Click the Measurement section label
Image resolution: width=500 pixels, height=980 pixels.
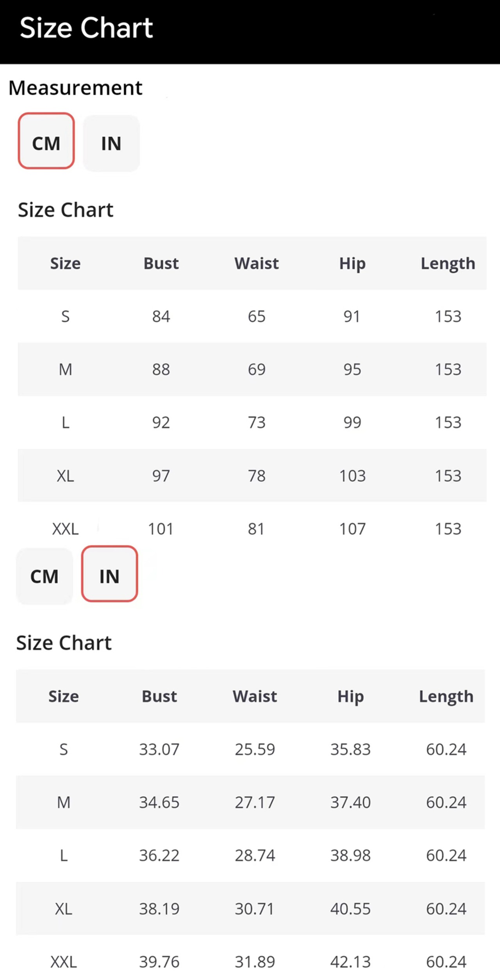75,88
